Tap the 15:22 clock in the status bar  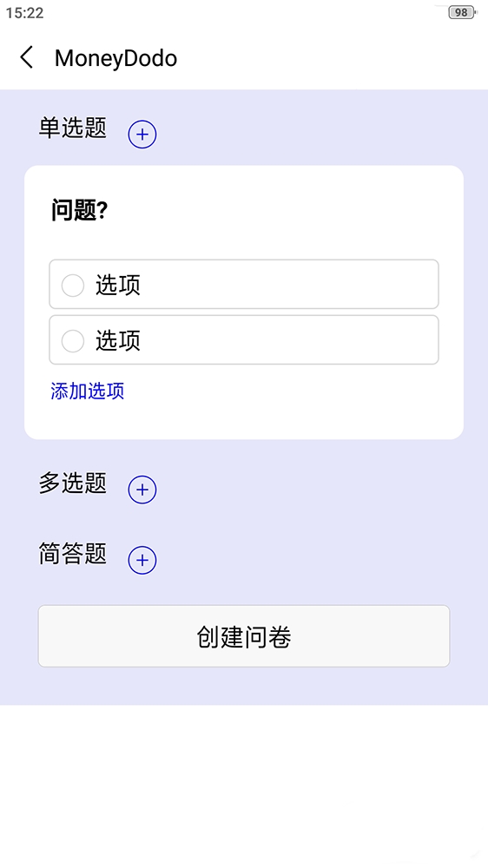[25, 13]
